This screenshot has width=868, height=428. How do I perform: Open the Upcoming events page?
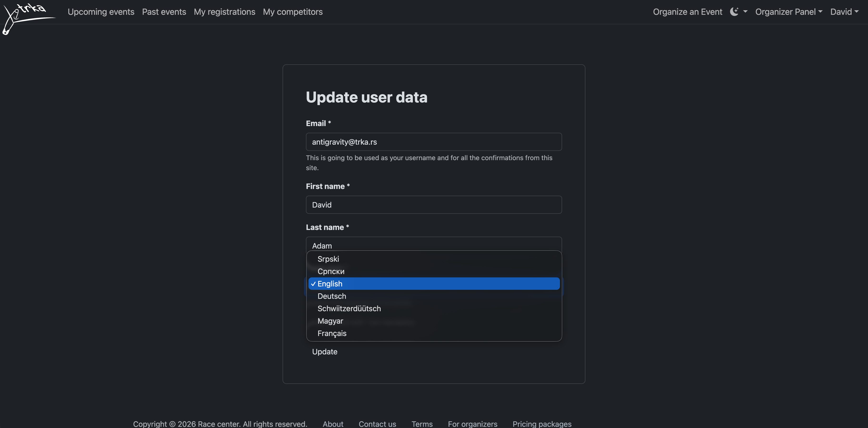pos(101,11)
